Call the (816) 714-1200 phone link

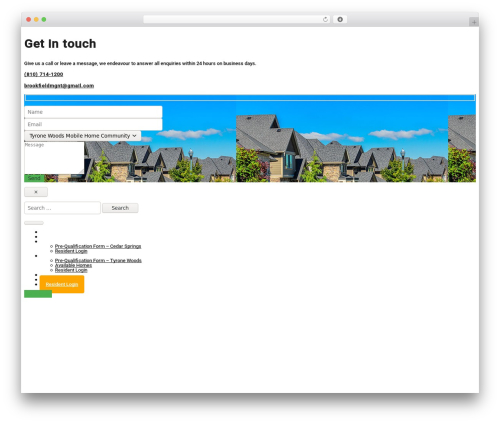click(x=43, y=74)
